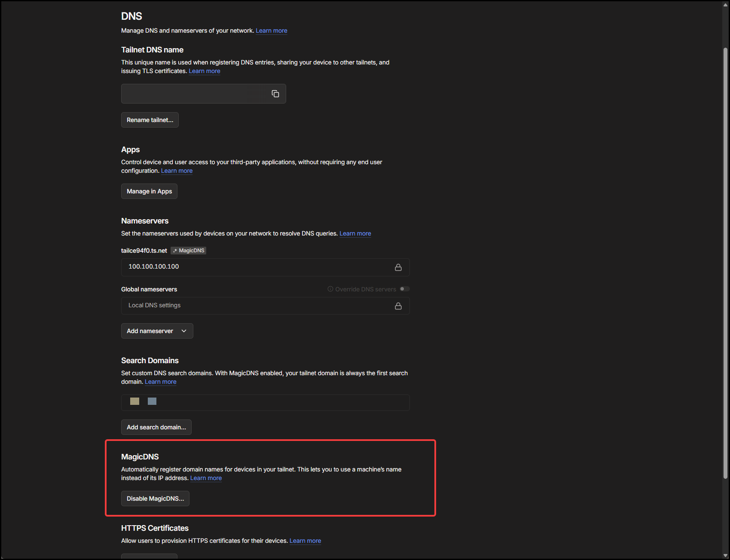Click the Nameservers section heading
The height and width of the screenshot is (560, 730).
[145, 221]
